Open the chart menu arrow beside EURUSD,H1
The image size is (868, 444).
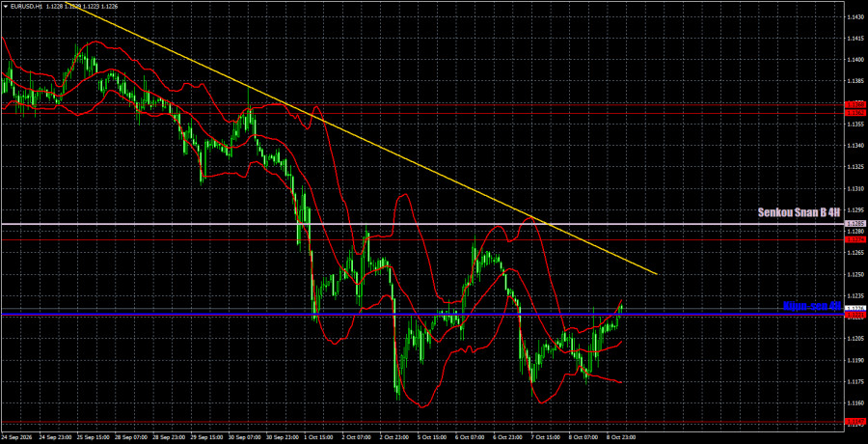[6, 6]
